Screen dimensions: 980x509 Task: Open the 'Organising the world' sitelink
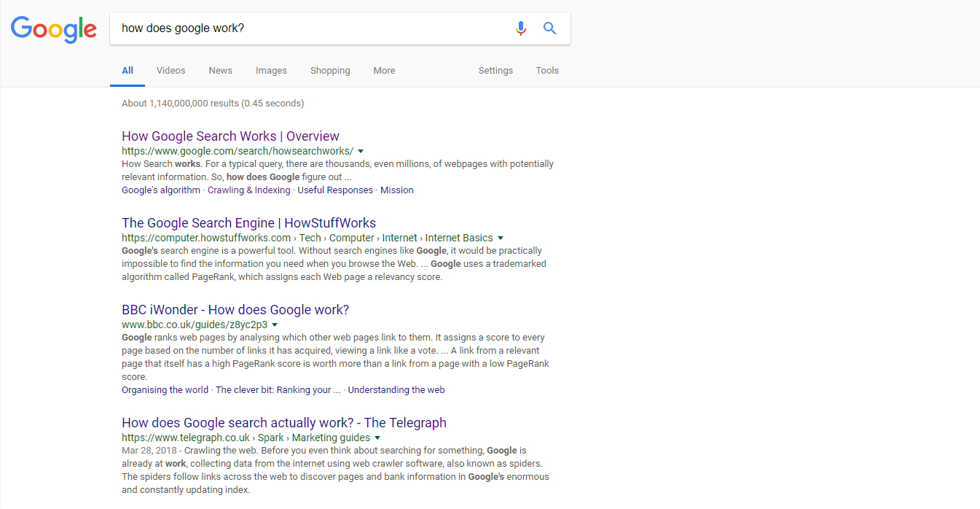165,390
